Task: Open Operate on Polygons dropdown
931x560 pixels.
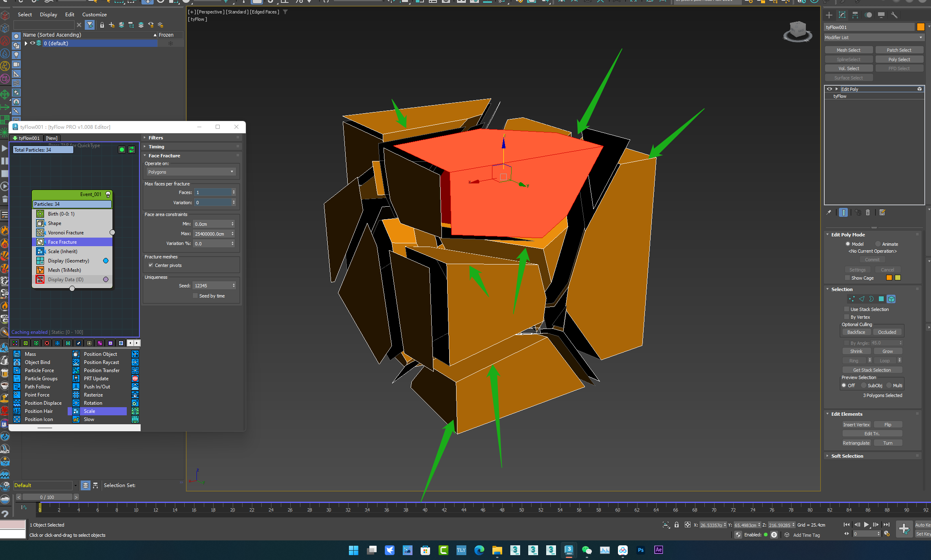Action: pos(190,172)
